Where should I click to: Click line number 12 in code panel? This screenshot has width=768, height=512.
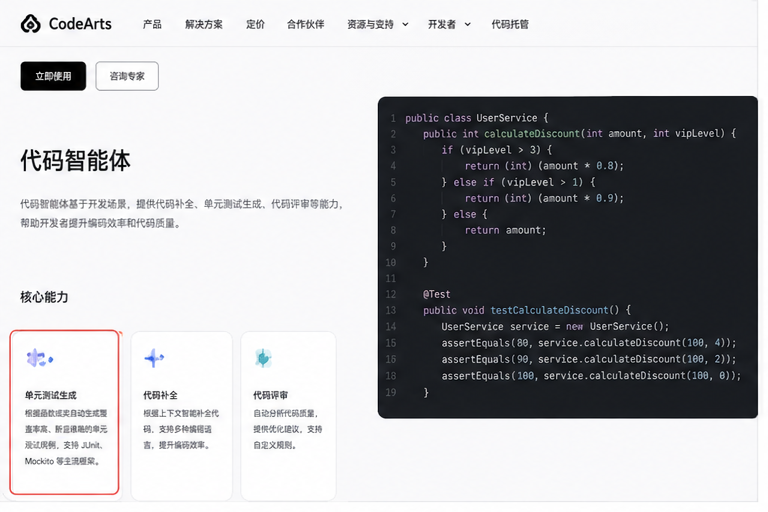pos(391,294)
